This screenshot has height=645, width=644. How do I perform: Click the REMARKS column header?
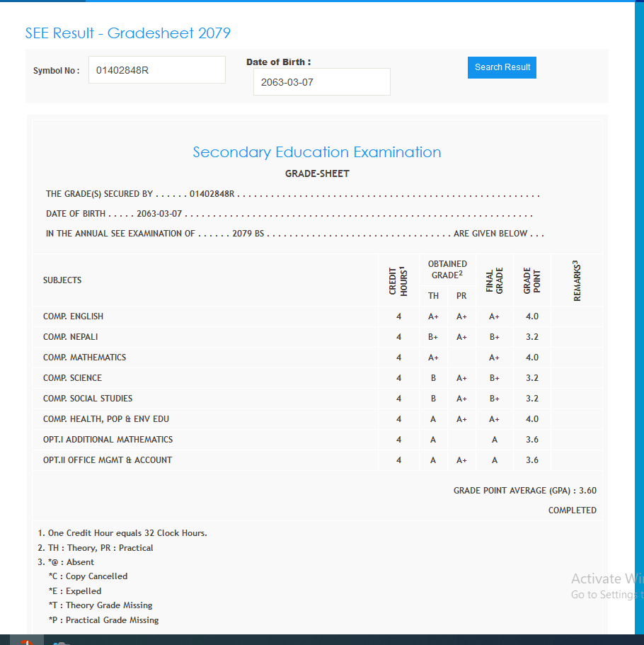coord(577,280)
